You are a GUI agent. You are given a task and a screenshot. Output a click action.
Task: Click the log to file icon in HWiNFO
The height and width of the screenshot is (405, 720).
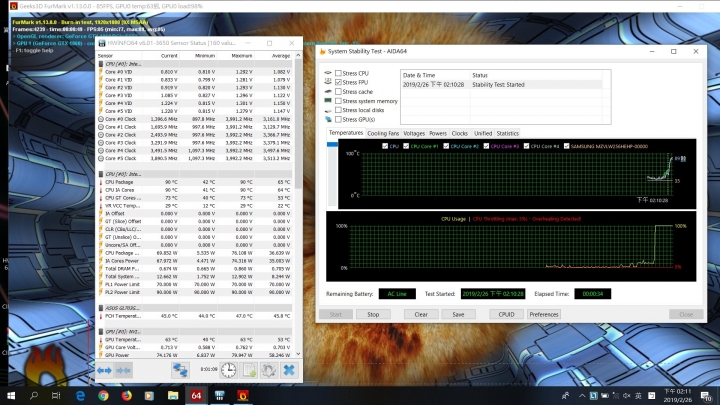[249, 370]
